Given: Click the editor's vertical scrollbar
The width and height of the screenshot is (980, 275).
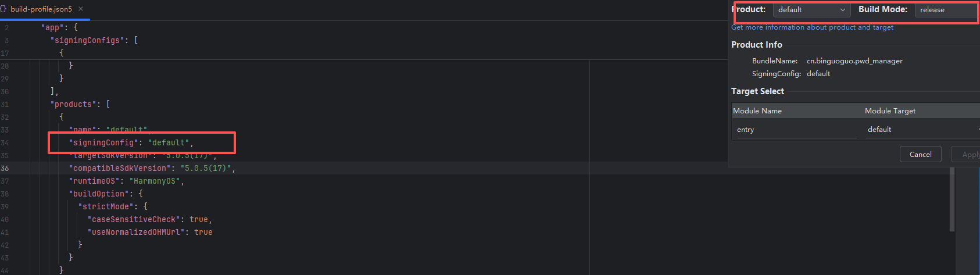Looking at the screenshot, I should (952, 198).
